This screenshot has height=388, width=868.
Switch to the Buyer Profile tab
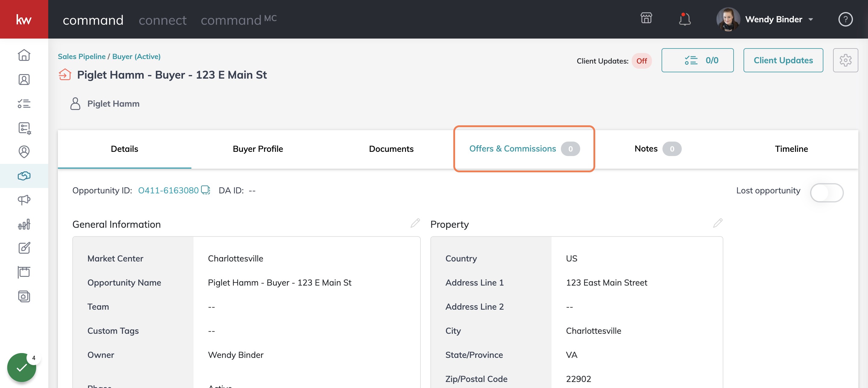point(258,149)
